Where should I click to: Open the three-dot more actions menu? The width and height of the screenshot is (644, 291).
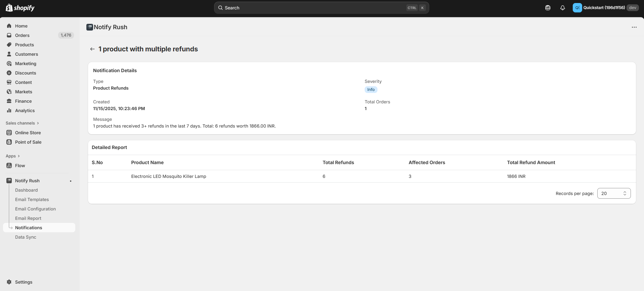(634, 27)
